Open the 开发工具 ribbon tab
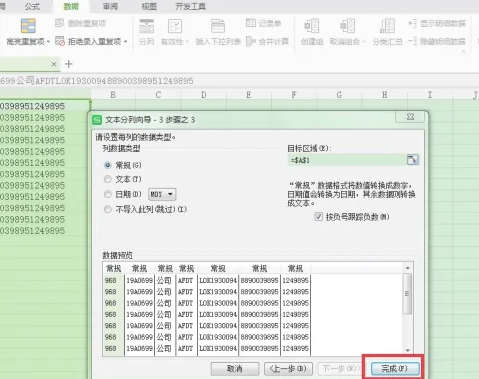 pyautogui.click(x=191, y=6)
